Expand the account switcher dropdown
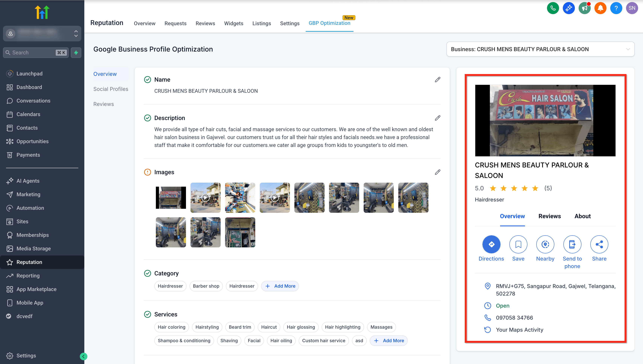The height and width of the screenshot is (364, 643). (42, 33)
